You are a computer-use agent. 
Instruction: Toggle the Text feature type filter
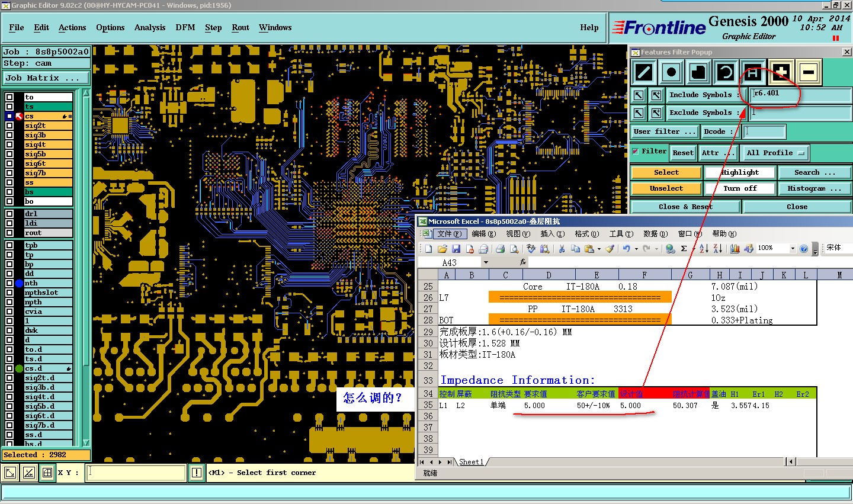[753, 73]
